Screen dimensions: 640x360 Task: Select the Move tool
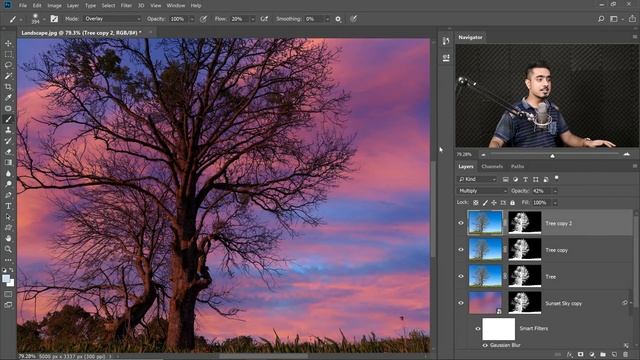[x=8, y=43]
